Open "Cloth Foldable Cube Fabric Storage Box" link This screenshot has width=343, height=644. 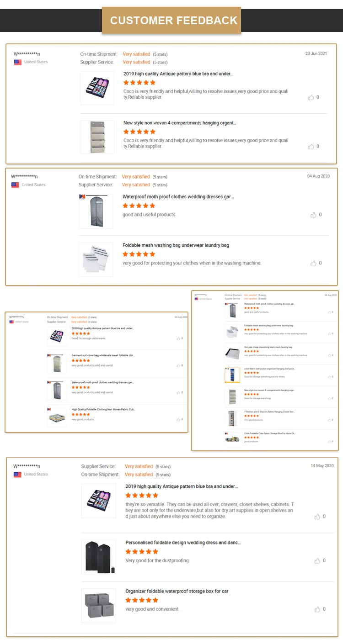[x=270, y=433]
